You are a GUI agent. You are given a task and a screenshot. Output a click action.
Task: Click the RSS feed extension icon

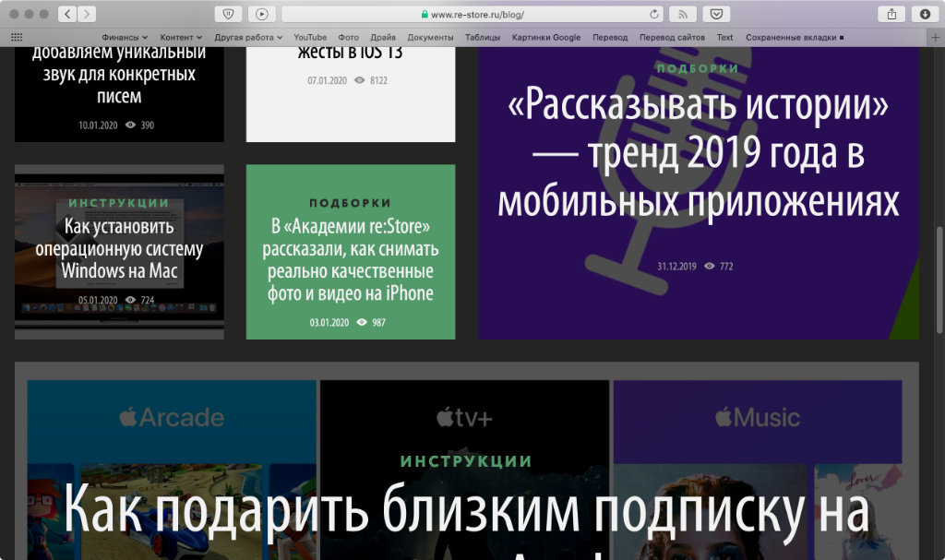(682, 14)
